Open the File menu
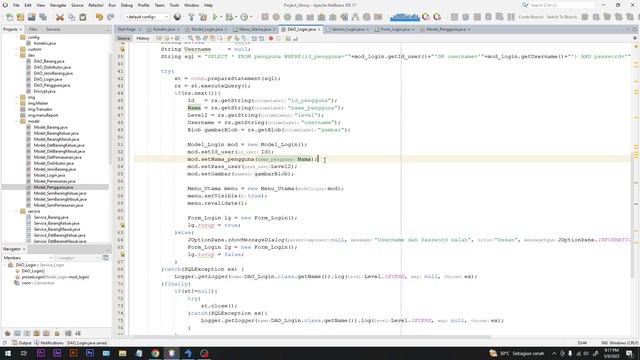This screenshot has width=640, height=360. pyautogui.click(x=16, y=5)
